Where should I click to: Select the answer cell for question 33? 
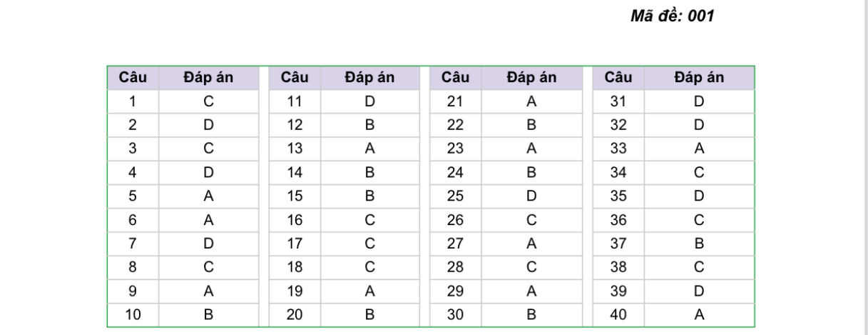tap(699, 149)
